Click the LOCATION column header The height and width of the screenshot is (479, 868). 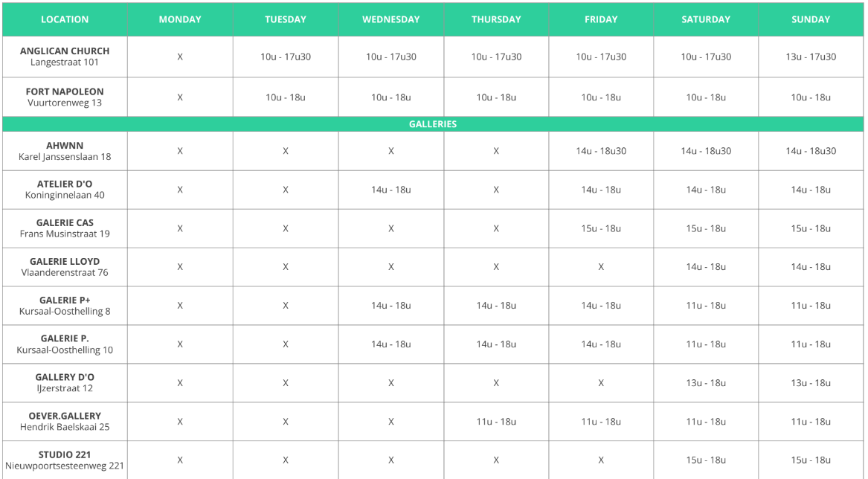tap(65, 19)
